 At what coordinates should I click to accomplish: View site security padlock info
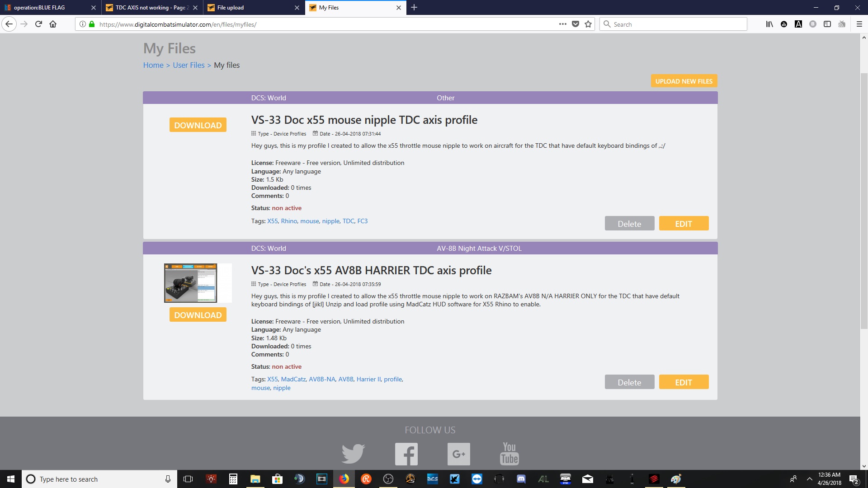(92, 24)
